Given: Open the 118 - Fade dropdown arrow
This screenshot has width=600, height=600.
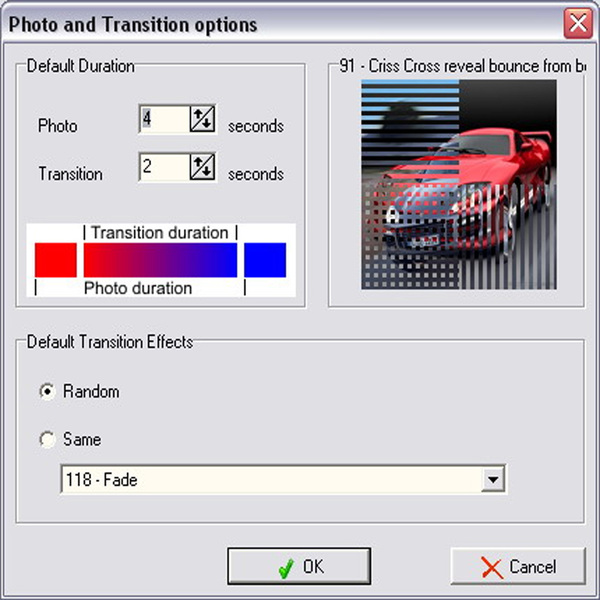Looking at the screenshot, I should click(x=493, y=479).
